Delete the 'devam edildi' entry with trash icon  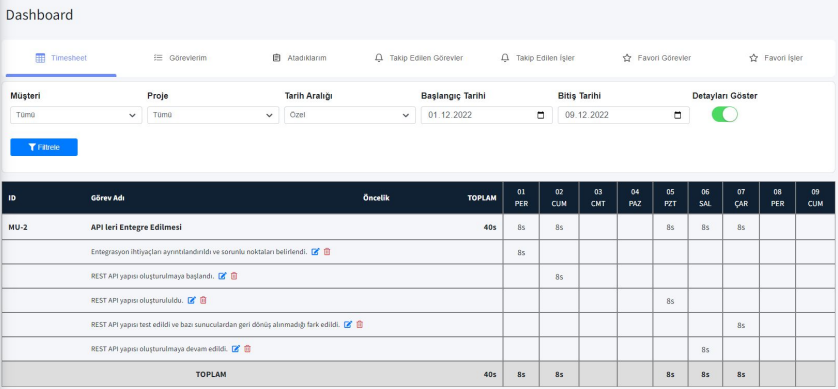(247, 349)
